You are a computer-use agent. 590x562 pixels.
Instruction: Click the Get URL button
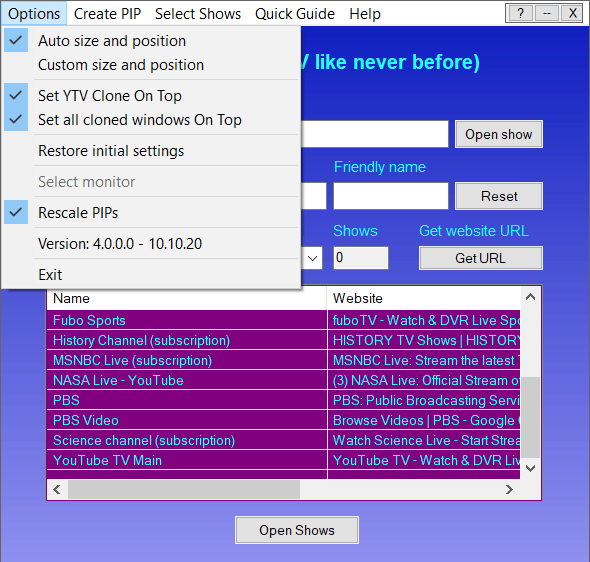(x=481, y=258)
